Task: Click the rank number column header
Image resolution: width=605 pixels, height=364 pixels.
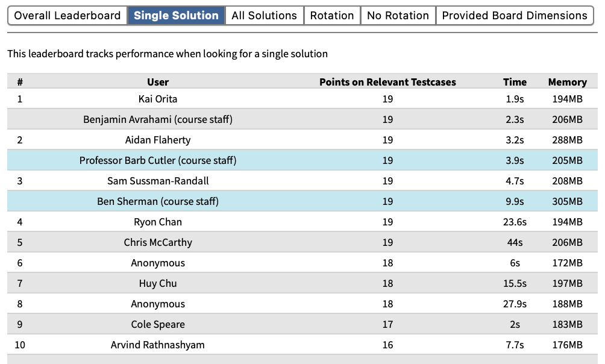Action: (20, 82)
